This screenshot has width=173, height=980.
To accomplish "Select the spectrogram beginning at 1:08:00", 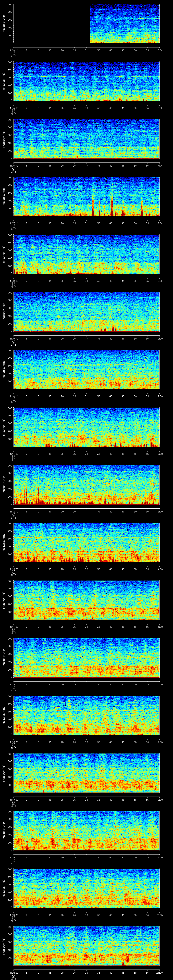I will tap(87, 254).
